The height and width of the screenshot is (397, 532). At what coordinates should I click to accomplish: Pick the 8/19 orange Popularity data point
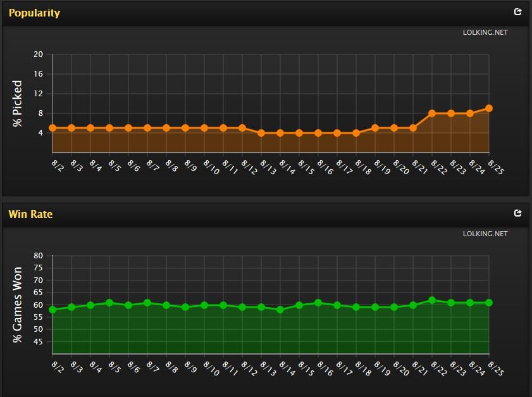click(375, 128)
